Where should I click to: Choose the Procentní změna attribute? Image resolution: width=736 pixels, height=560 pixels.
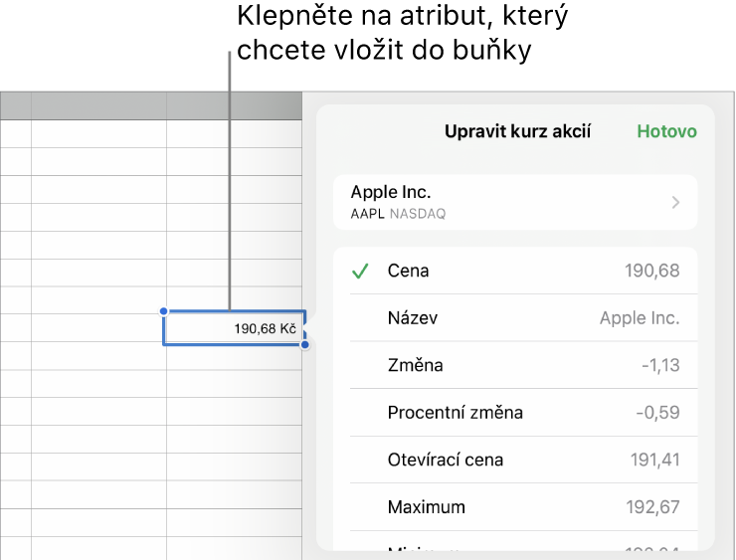click(x=515, y=412)
